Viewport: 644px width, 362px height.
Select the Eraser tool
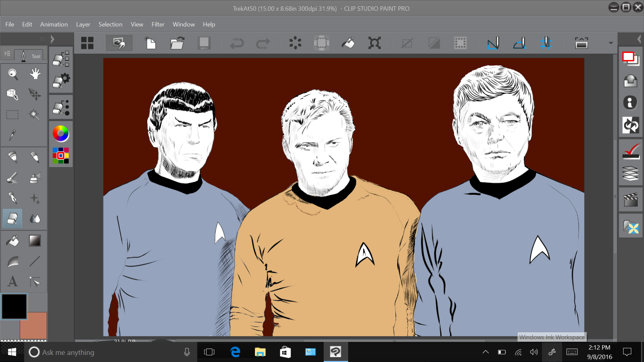pyautogui.click(x=12, y=218)
